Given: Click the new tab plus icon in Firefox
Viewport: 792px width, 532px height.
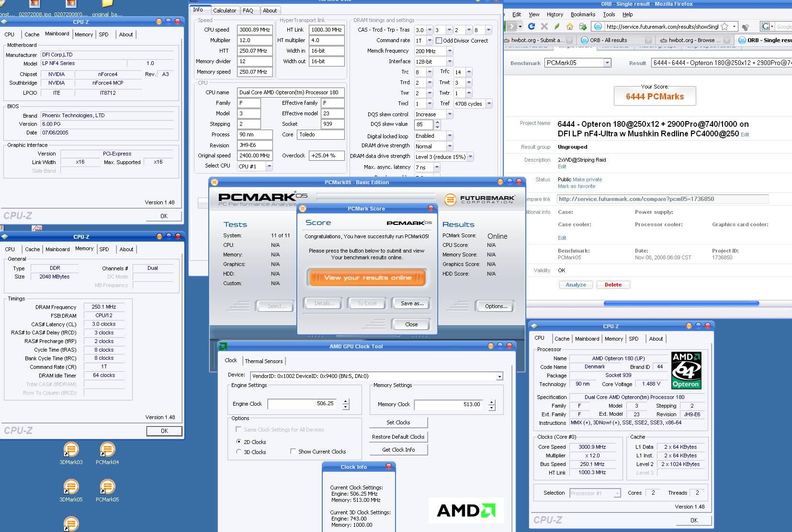Looking at the screenshot, I should pyautogui.click(x=583, y=26).
